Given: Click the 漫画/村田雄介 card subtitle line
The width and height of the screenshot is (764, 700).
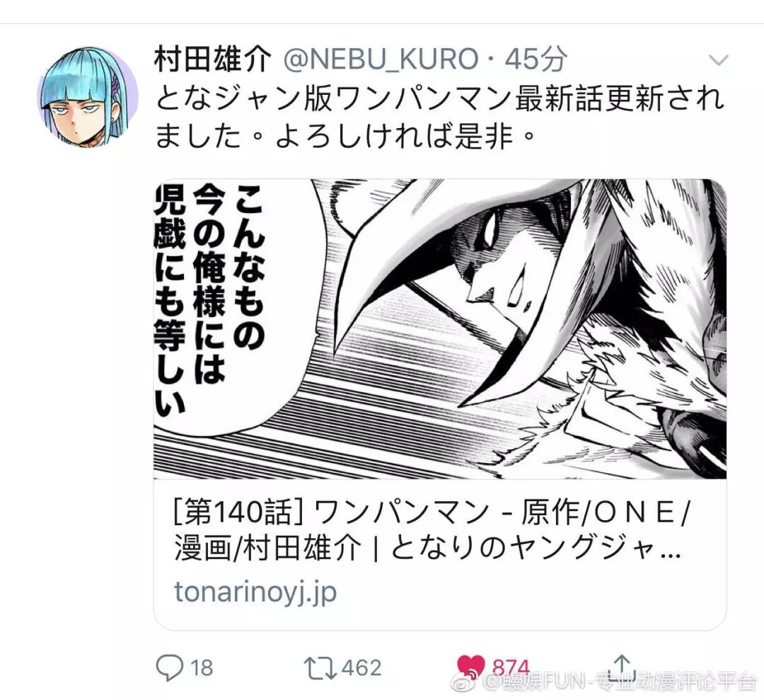Looking at the screenshot, I should [x=427, y=548].
